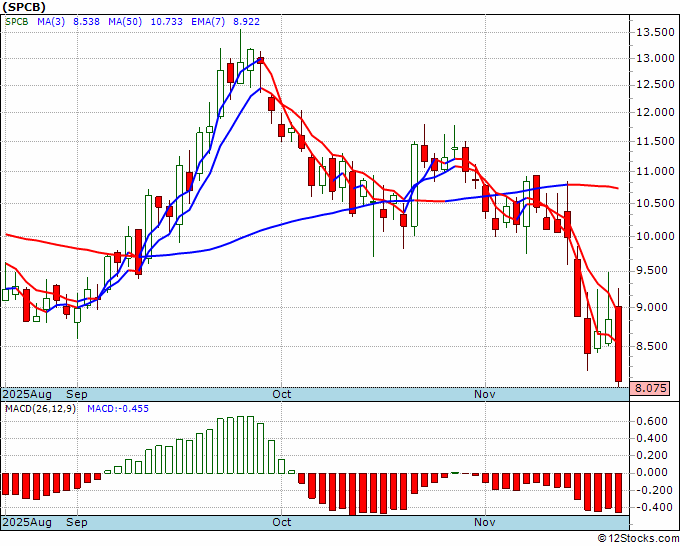Click the 11.500 price axis label
680x546 pixels.
(x=655, y=141)
